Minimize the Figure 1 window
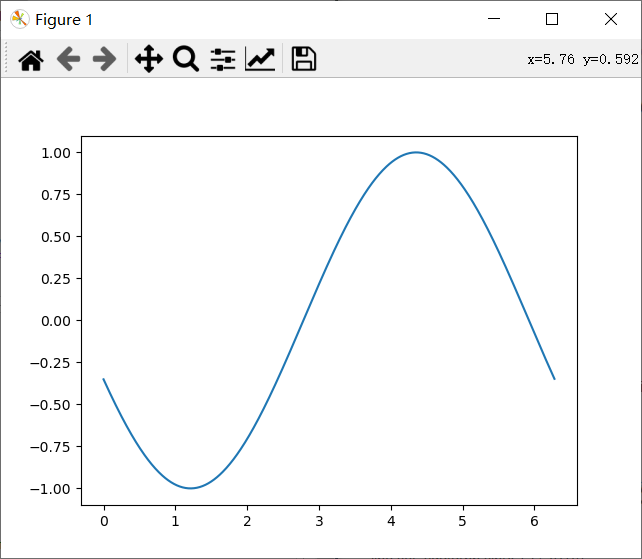Viewport: 642px width, 559px height. click(x=494, y=19)
